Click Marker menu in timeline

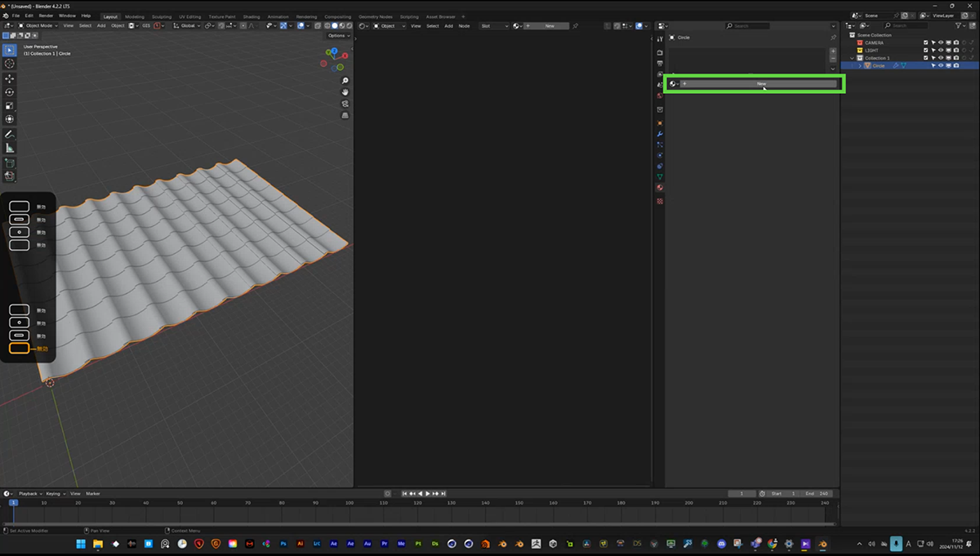point(93,493)
